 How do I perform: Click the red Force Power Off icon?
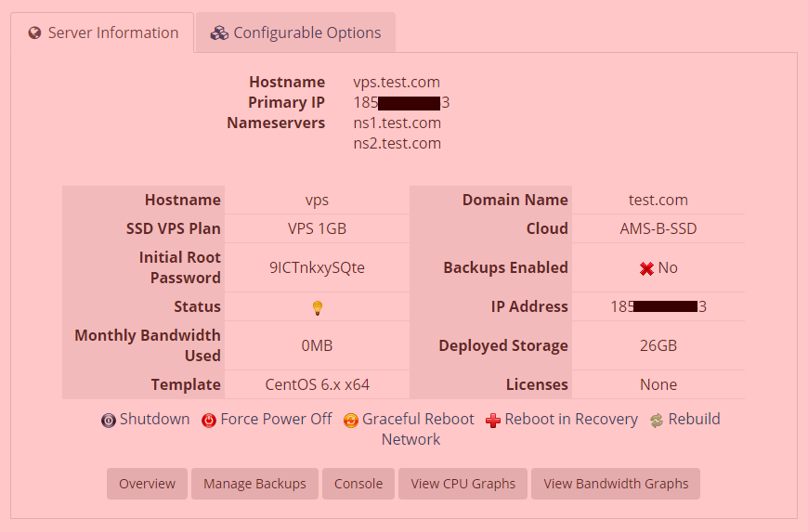click(209, 421)
